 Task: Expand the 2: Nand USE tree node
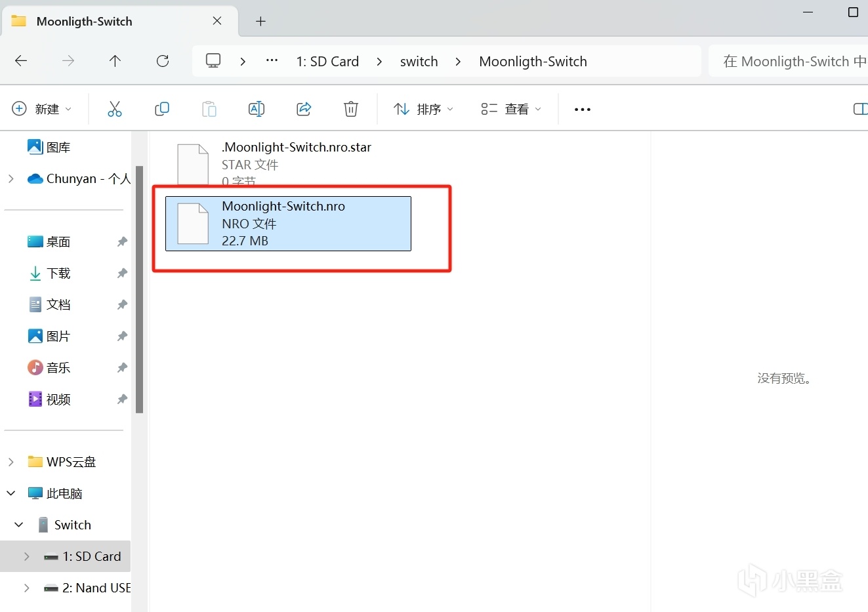pyautogui.click(x=26, y=588)
